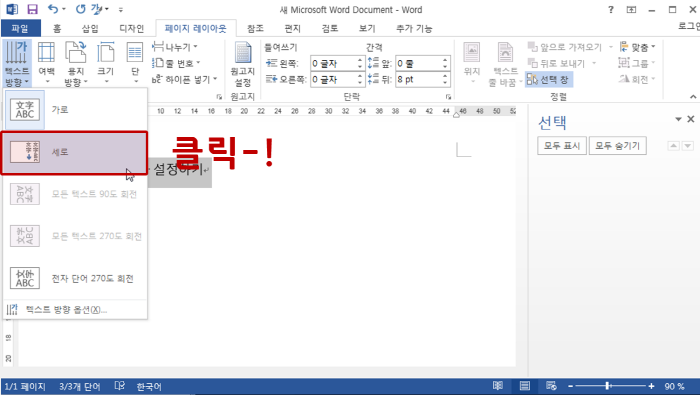Viewport: 700px width, 395px height.
Task: Close the Selection (선택) pane
Action: (x=691, y=119)
